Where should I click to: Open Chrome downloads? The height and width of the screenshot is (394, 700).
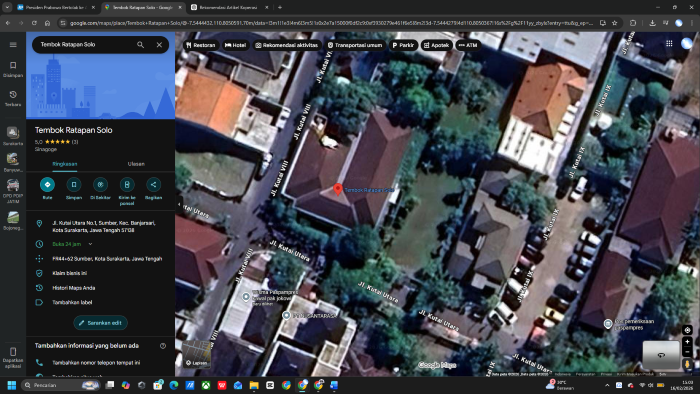(652, 23)
